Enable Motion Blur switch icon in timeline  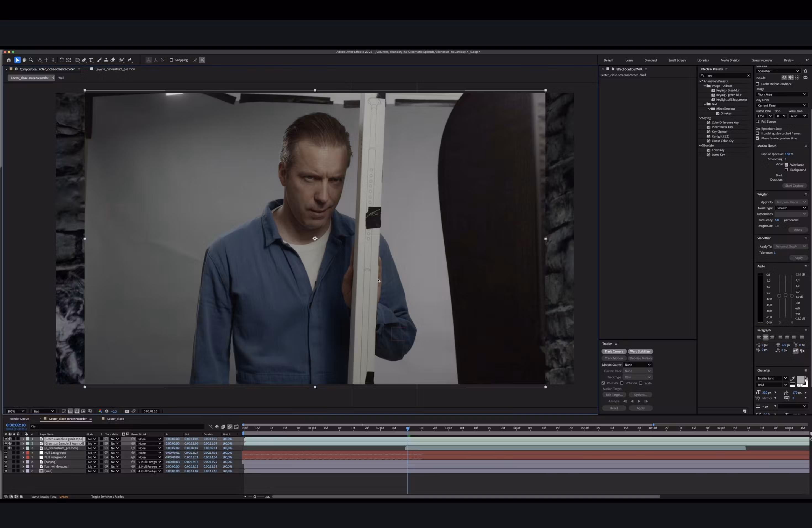tap(230, 426)
